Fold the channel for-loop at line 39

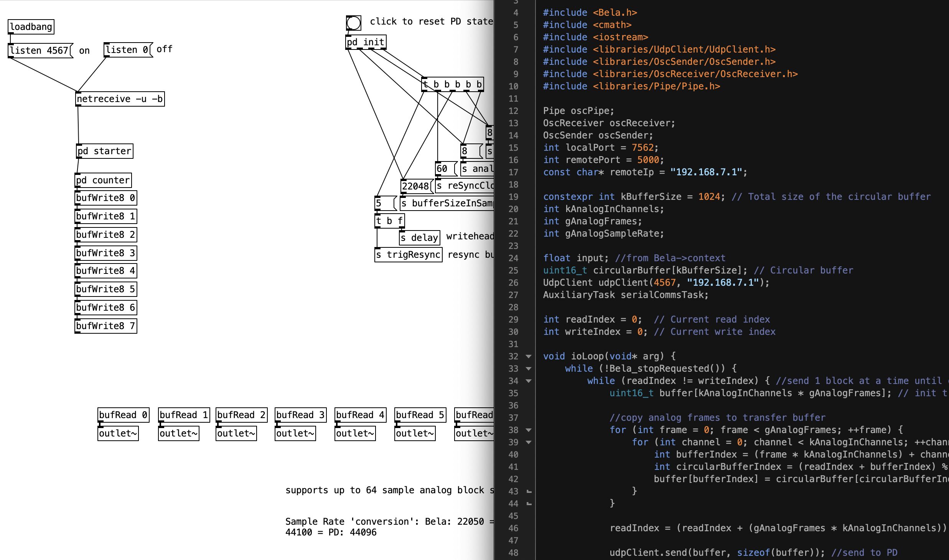529,442
